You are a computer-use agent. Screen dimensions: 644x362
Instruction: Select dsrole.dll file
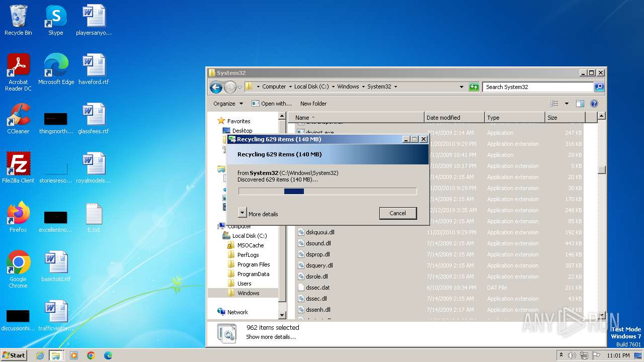(x=316, y=277)
